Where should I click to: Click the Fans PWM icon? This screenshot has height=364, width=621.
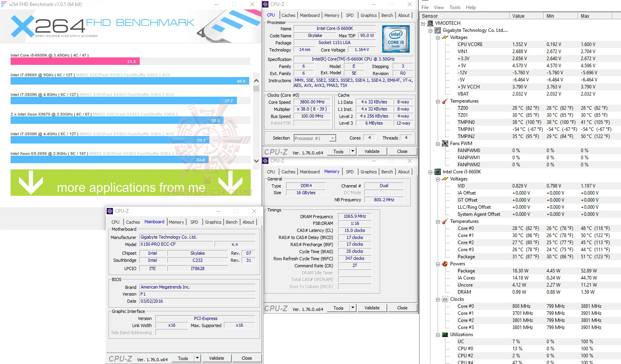[445, 143]
